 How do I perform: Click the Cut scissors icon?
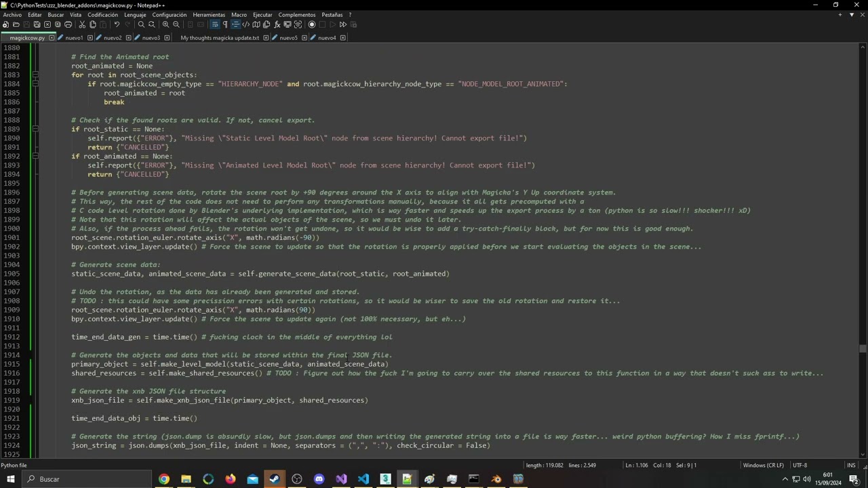click(82, 24)
